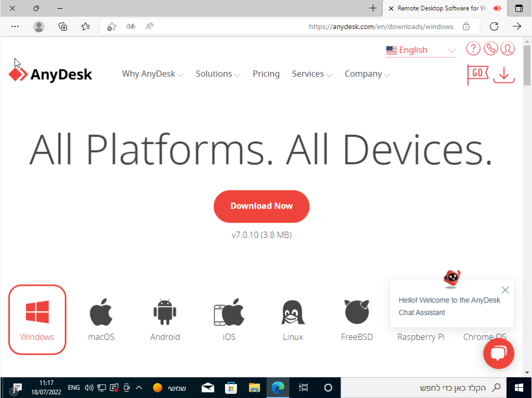Image resolution: width=532 pixels, height=398 pixels.
Task: View site information via the lock icon
Action: click(x=466, y=26)
